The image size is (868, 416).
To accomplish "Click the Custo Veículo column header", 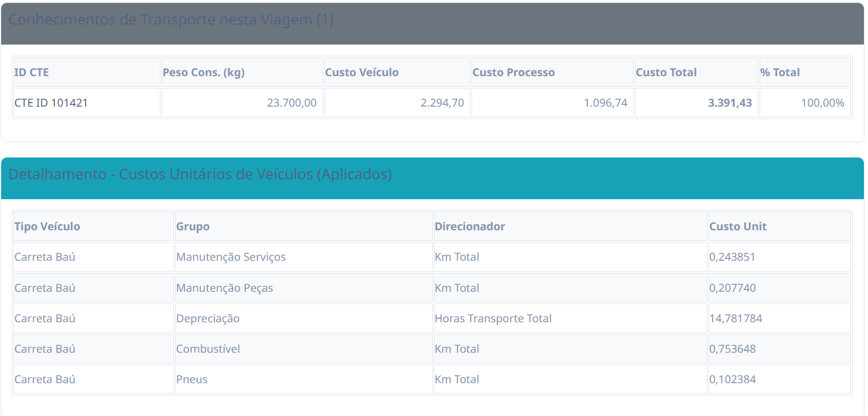I will pyautogui.click(x=361, y=73).
